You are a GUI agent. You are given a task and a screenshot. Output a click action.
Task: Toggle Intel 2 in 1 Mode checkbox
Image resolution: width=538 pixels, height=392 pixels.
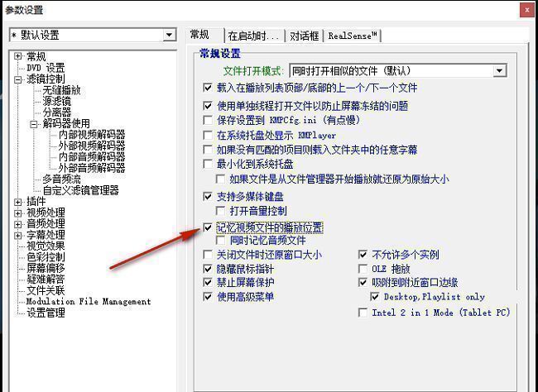[363, 313]
